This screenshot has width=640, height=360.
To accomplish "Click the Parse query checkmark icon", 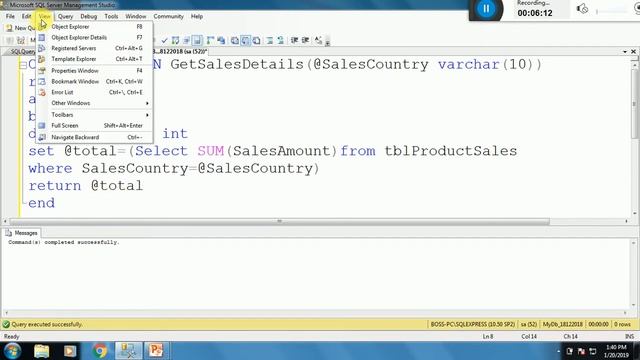I will click(164, 40).
